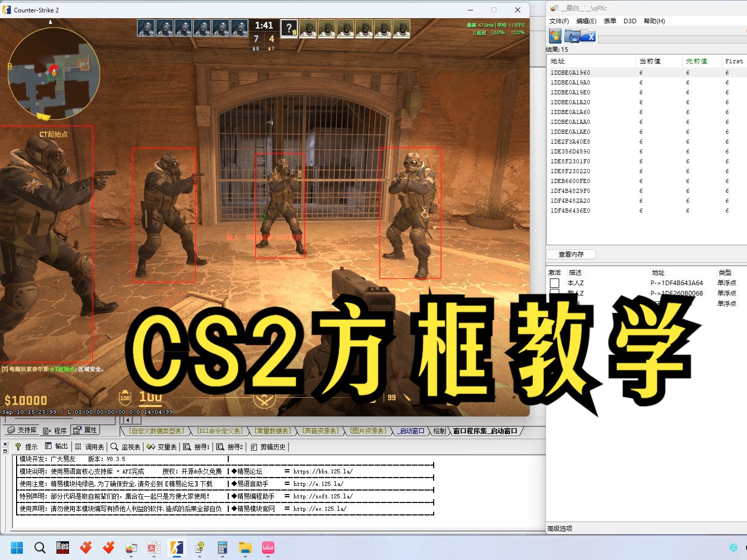Open Counter-Strike 2 from the taskbar
This screenshot has height=560, width=747.
pyautogui.click(x=177, y=548)
